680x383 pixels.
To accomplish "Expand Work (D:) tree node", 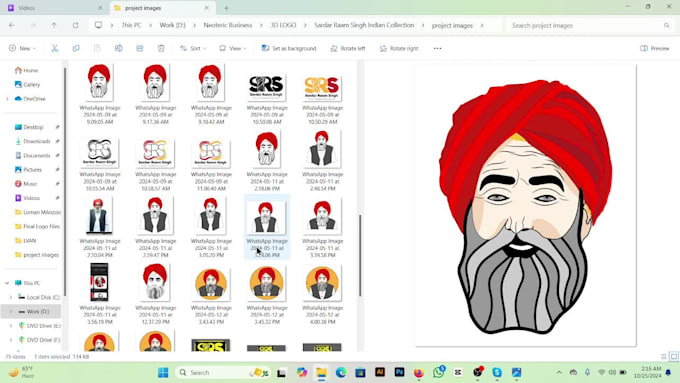I will pos(11,311).
